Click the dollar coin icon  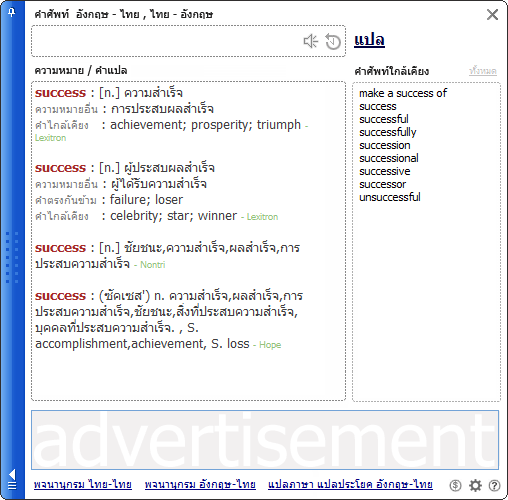[x=455, y=486]
